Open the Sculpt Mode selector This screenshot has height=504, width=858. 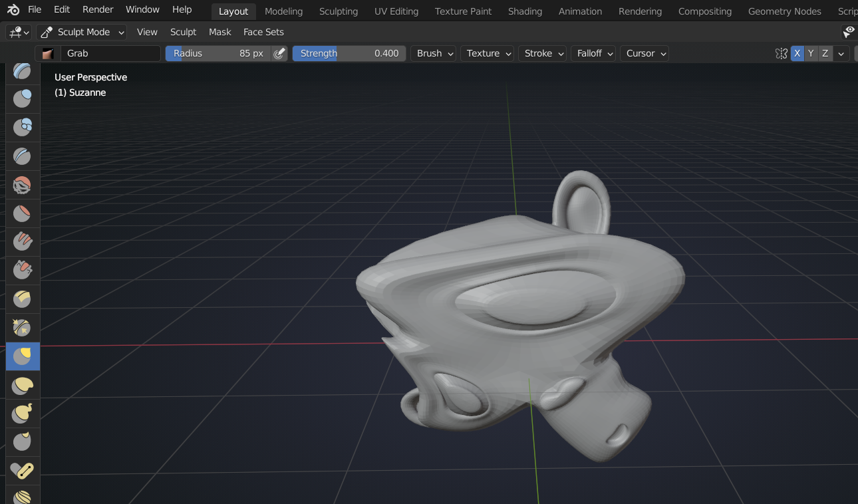point(81,32)
